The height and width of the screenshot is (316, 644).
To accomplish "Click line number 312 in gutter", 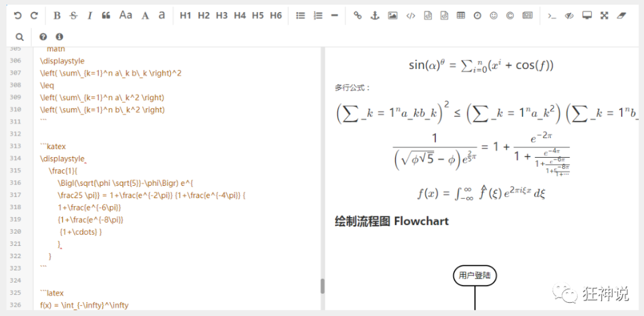I will coord(15,134).
